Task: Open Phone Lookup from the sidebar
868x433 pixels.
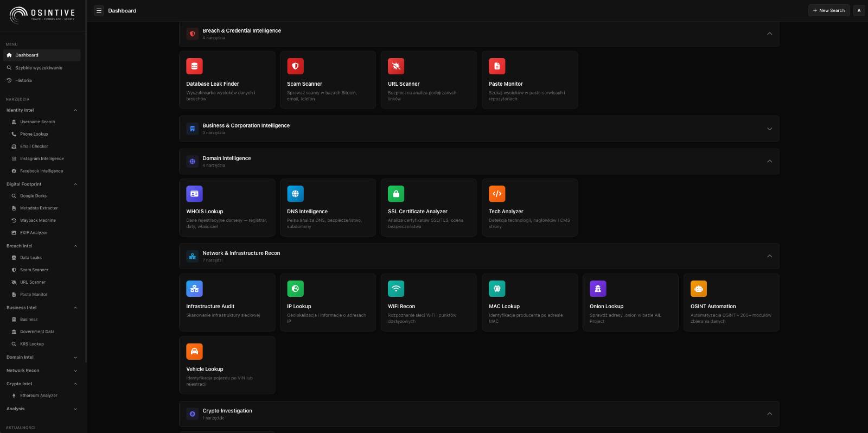Action: pyautogui.click(x=44, y=134)
